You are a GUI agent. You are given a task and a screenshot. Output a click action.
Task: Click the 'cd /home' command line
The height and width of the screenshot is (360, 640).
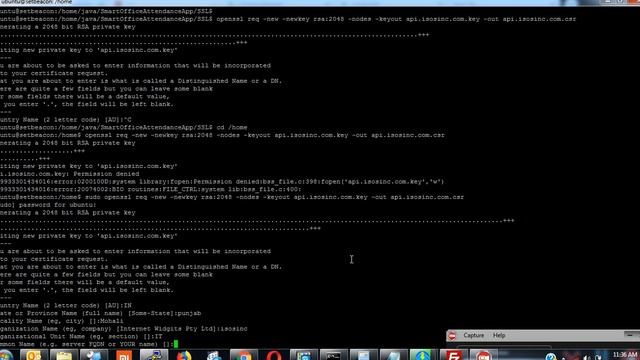124,127
